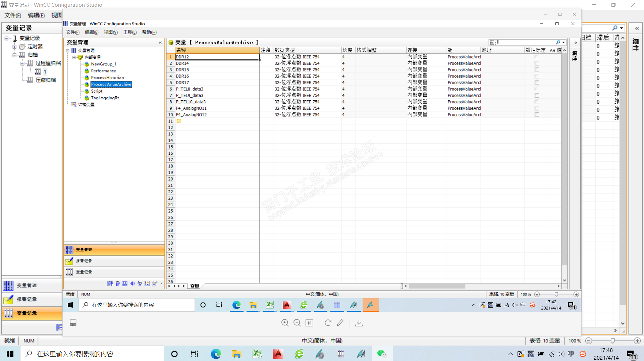Tick 线性标定 checkbox for DDR16
Image resolution: width=644 pixels, height=361 pixels.
(x=537, y=76)
